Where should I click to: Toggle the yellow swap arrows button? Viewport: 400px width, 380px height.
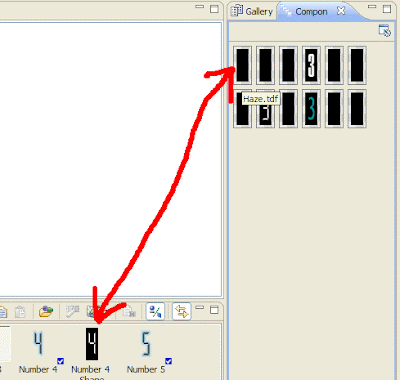point(182,312)
